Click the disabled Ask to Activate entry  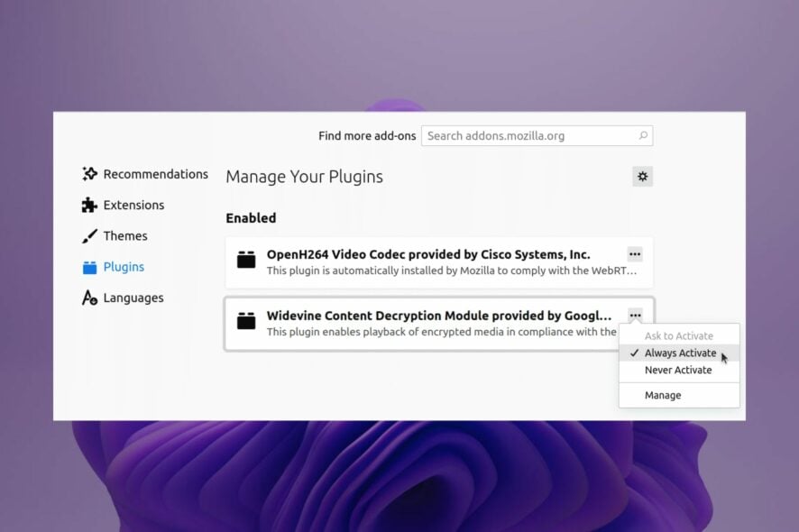click(679, 335)
